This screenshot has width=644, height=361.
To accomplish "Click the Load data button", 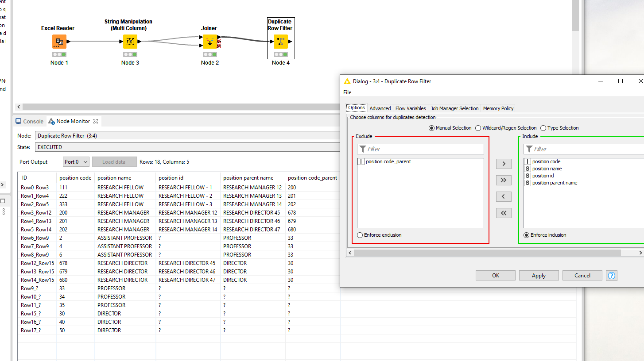I will coord(114,162).
